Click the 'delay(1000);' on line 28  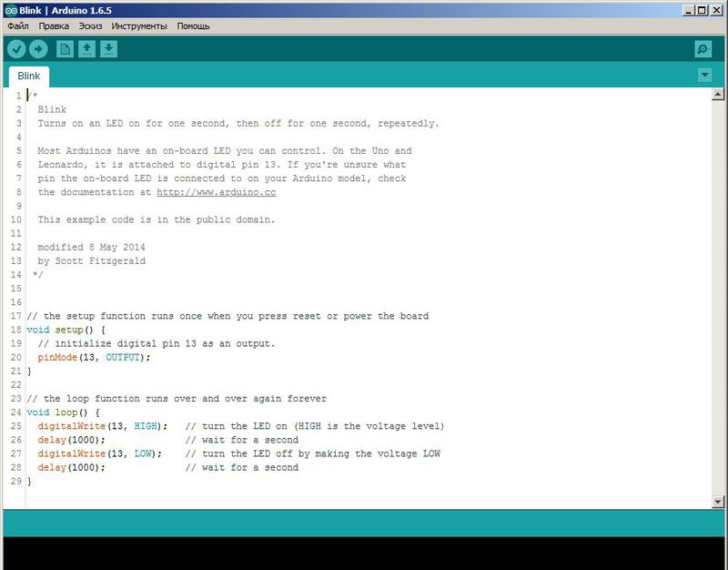[72, 467]
